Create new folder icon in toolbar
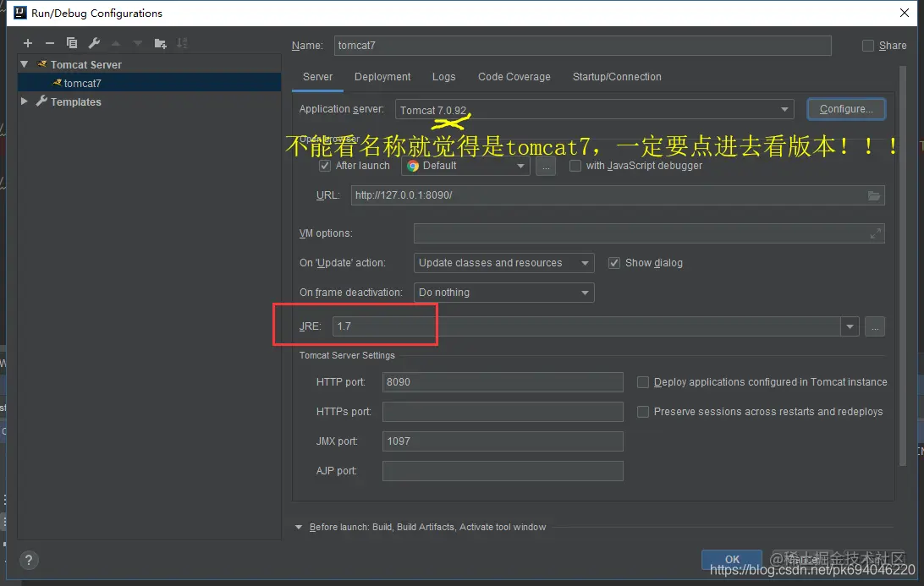This screenshot has height=586, width=924. click(160, 43)
